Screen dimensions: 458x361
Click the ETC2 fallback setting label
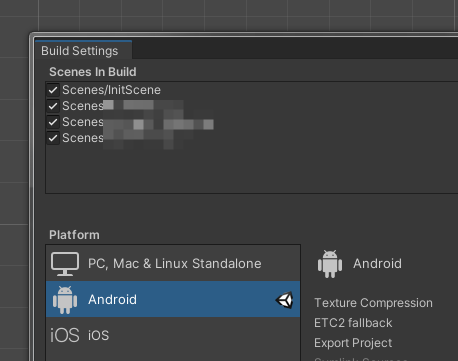(x=353, y=323)
